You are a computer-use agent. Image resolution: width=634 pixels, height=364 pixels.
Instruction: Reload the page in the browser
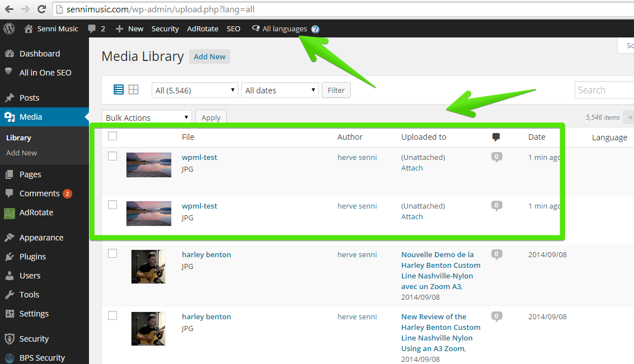pos(41,9)
